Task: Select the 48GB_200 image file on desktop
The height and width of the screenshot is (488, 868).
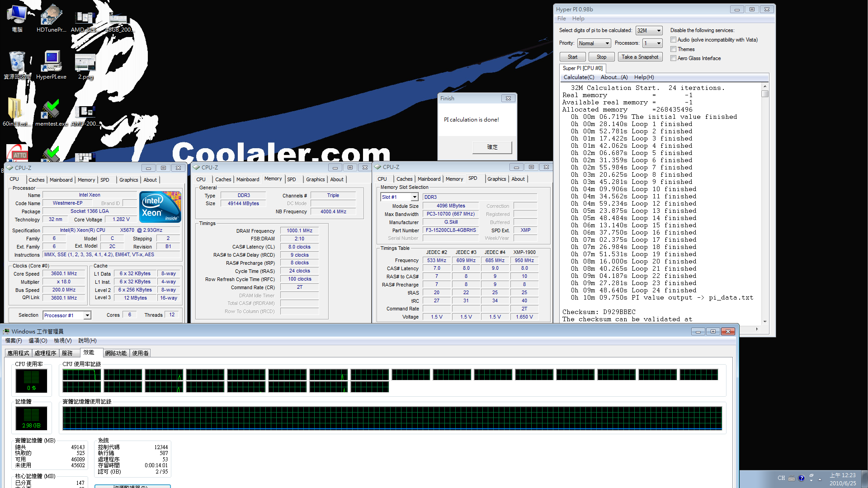Action: coord(119,21)
